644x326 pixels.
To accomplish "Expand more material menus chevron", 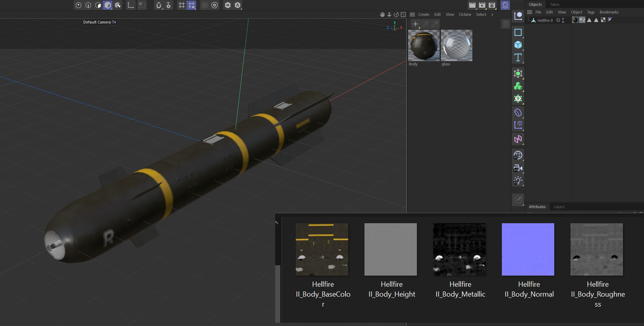I will pos(492,14).
